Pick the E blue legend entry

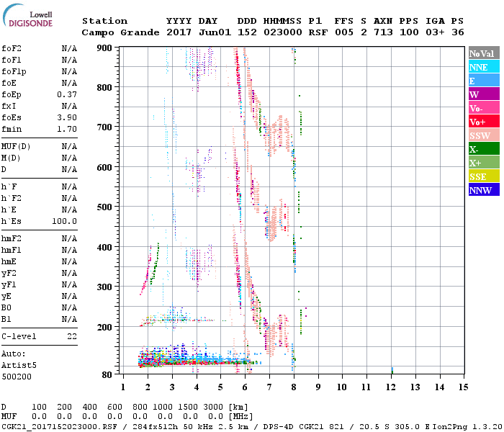tap(483, 81)
